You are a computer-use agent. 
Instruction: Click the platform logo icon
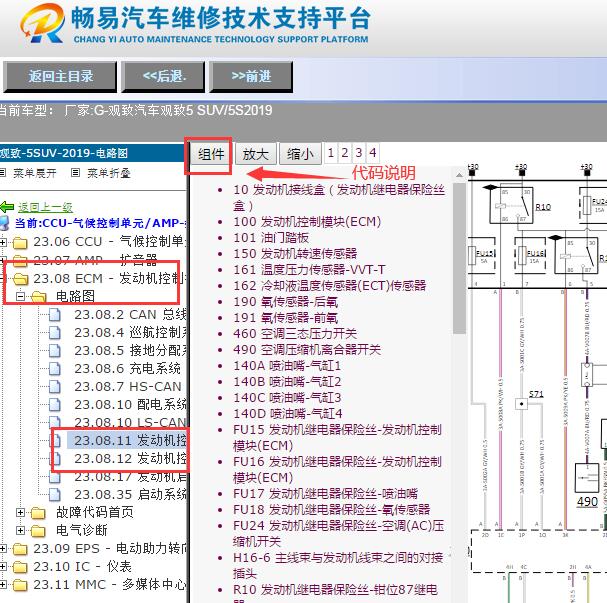[x=42, y=24]
